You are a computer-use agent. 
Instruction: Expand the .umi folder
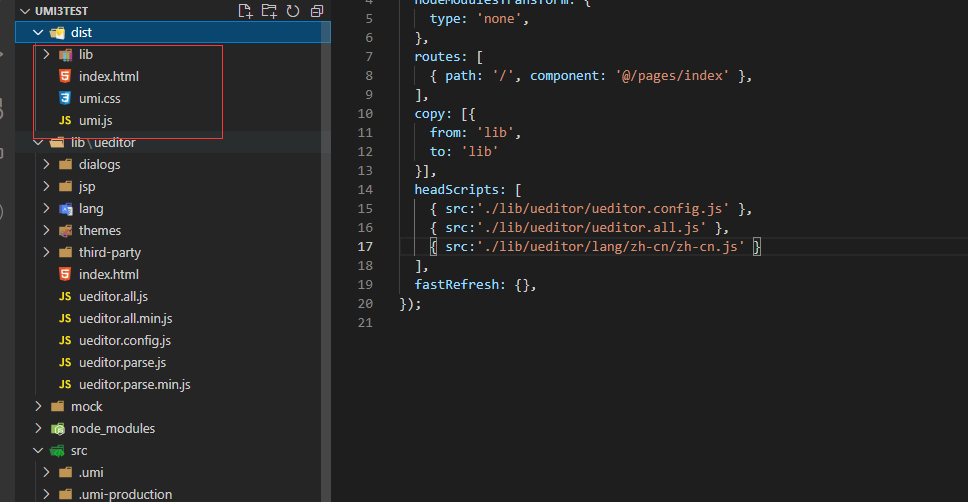click(46, 472)
